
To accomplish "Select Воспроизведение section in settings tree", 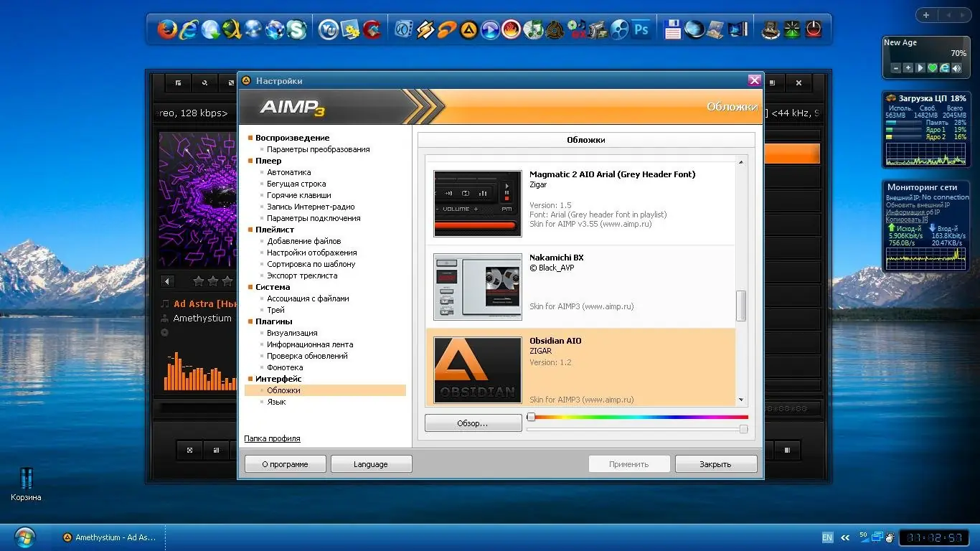I will (x=293, y=138).
